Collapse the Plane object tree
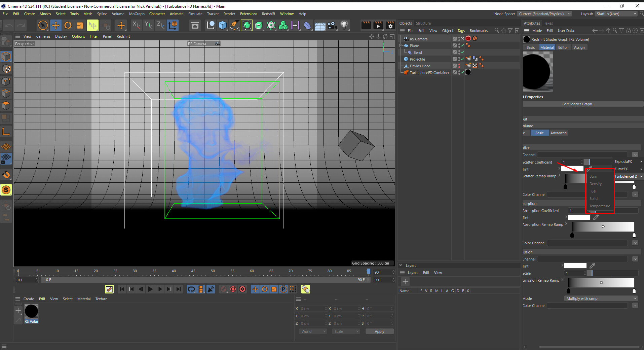 point(401,45)
